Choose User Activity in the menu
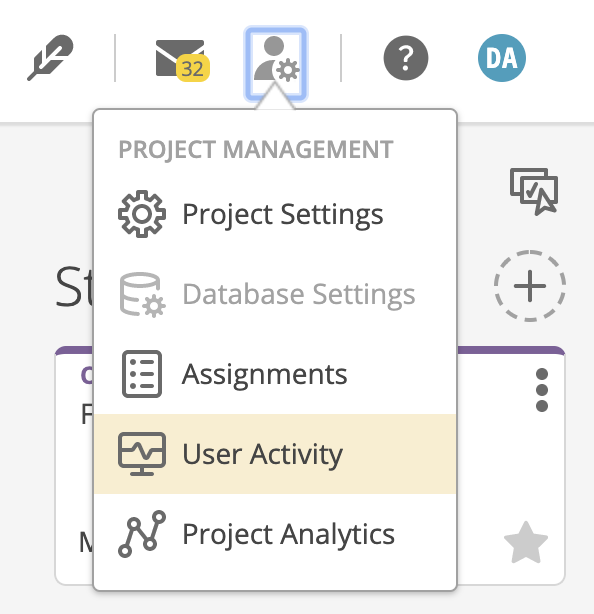The width and height of the screenshot is (594, 614). (x=275, y=454)
